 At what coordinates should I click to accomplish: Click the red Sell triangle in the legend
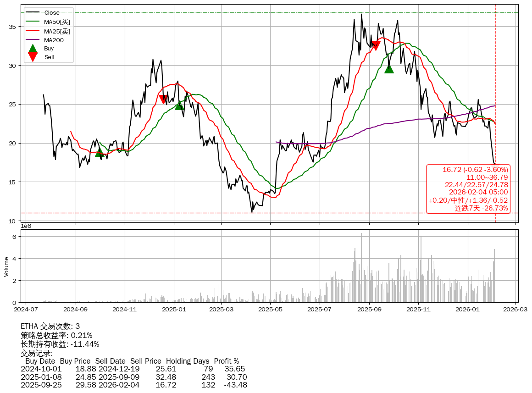pyautogui.click(x=33, y=57)
